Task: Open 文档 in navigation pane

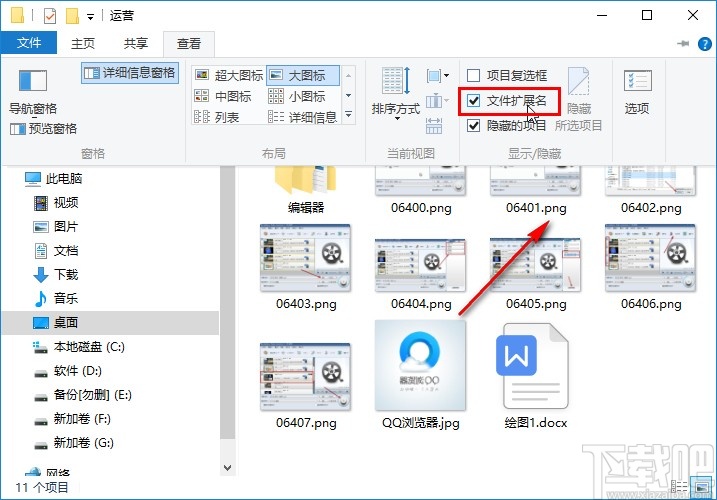Action: [56, 251]
